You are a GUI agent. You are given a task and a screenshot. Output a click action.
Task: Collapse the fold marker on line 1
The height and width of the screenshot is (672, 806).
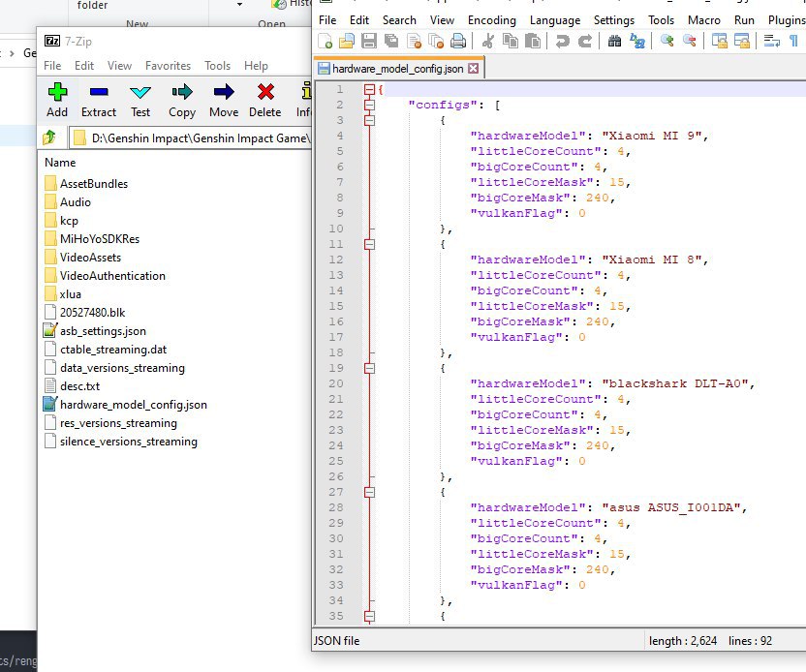tap(369, 89)
